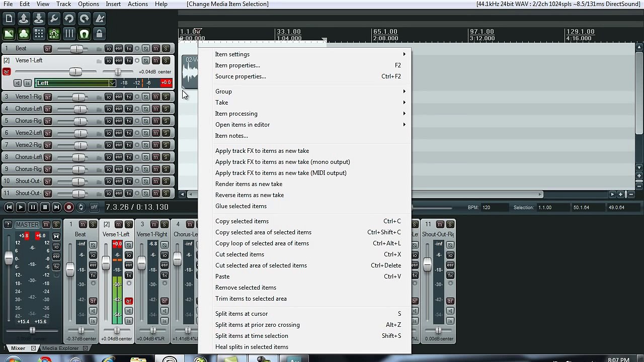
Task: Click the Beat track volume slider
Action: (76, 48)
